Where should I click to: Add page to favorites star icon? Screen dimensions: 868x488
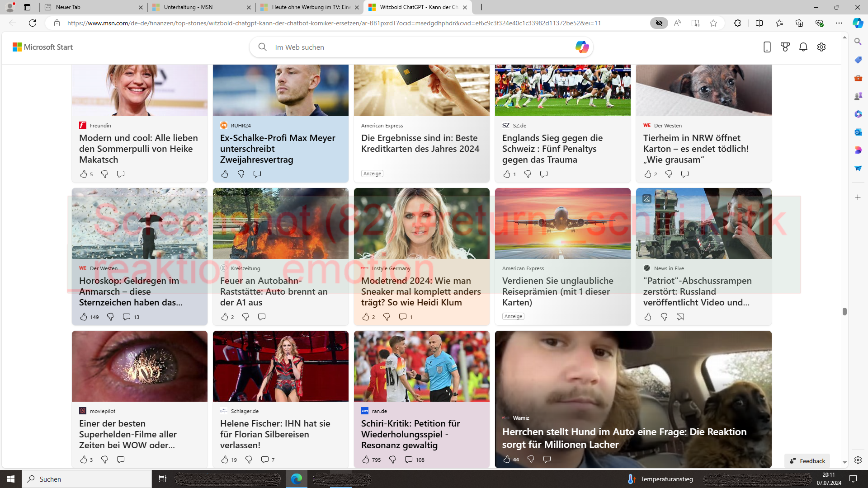713,23
